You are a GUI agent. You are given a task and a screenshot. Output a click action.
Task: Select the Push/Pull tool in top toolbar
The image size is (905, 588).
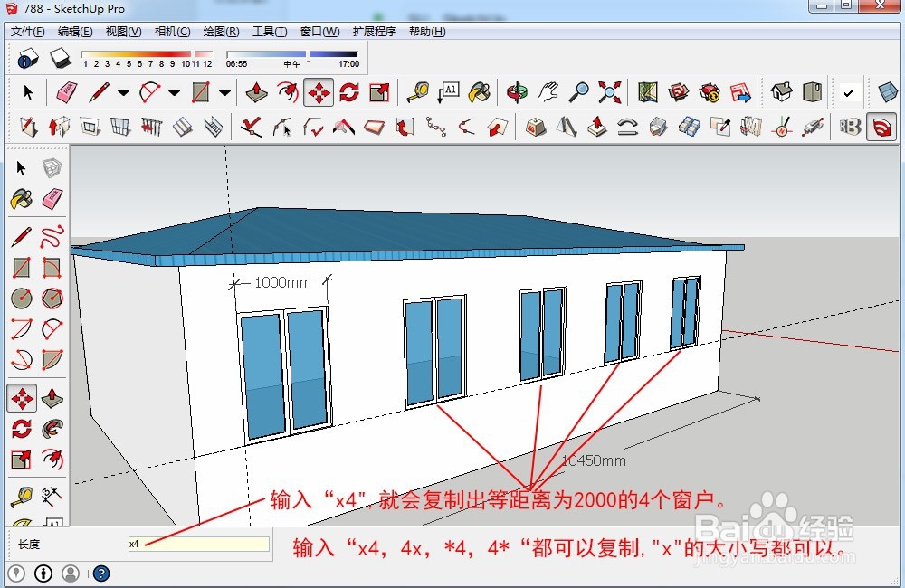click(256, 92)
